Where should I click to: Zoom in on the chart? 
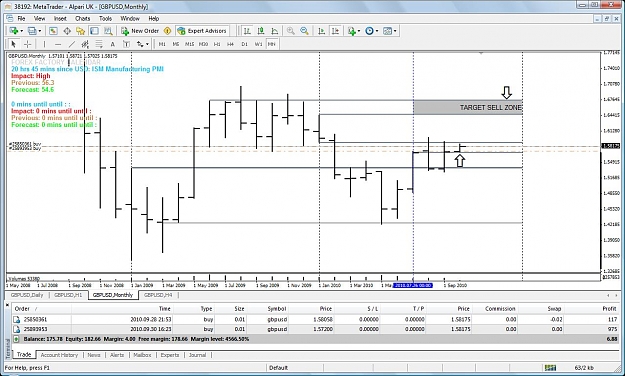[291, 31]
